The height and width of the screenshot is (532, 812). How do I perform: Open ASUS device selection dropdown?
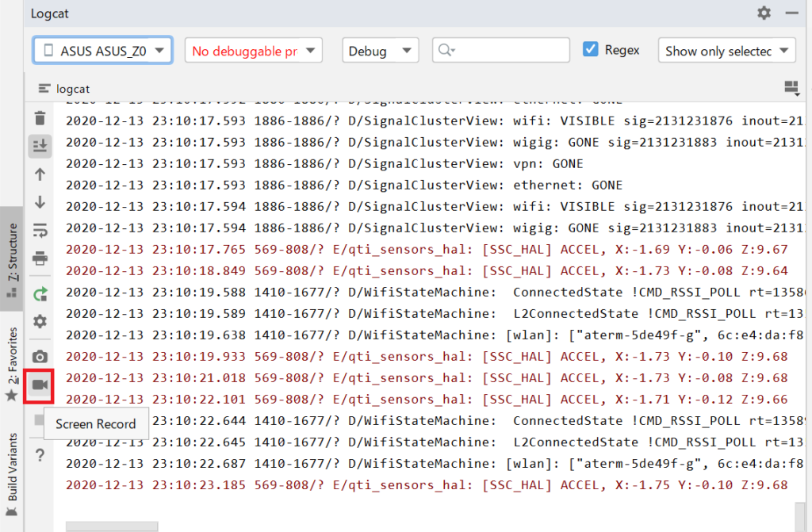(102, 50)
